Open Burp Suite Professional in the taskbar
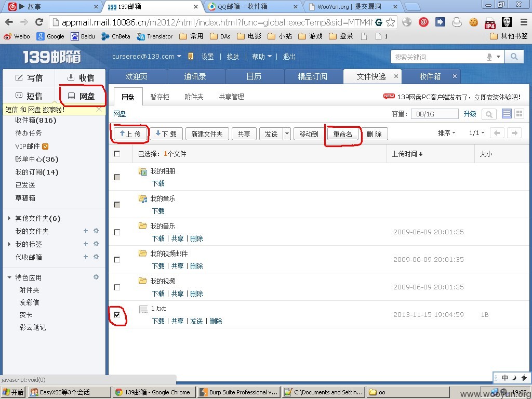Screen dimensions: 532x399 click(239, 392)
